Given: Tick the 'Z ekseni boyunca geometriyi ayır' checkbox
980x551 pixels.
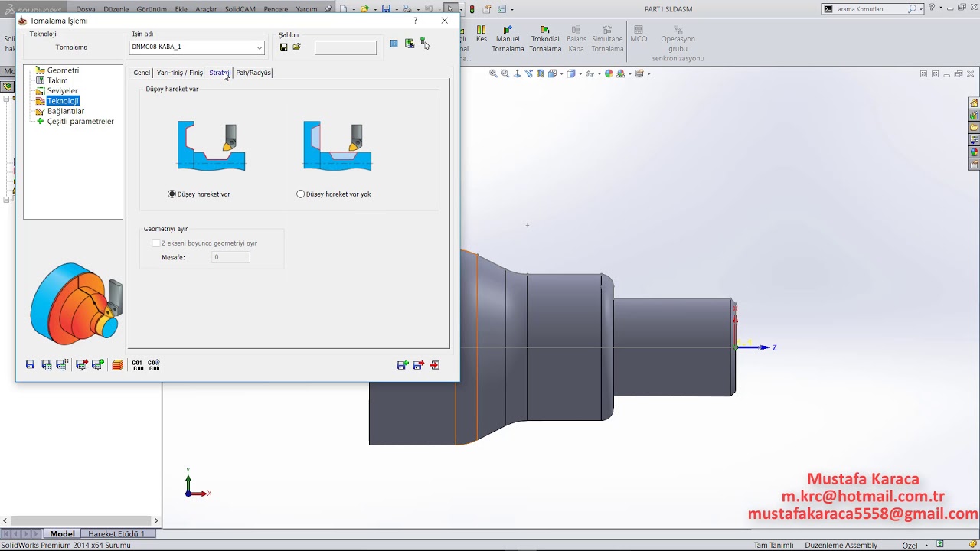Looking at the screenshot, I should (x=156, y=243).
